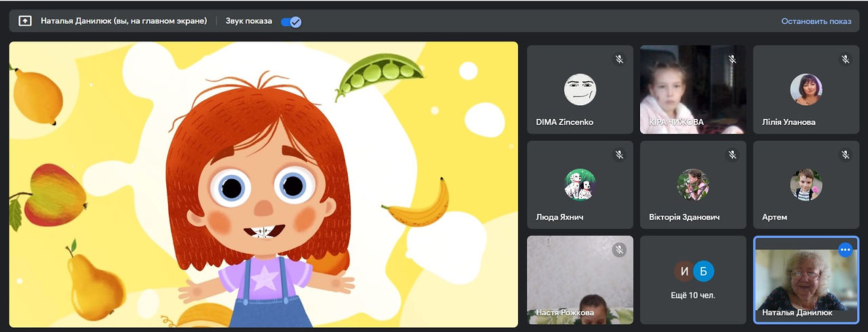This screenshot has width=868, height=332.
Task: Select КІРА ЧИЖОВА video tile
Action: tap(693, 90)
